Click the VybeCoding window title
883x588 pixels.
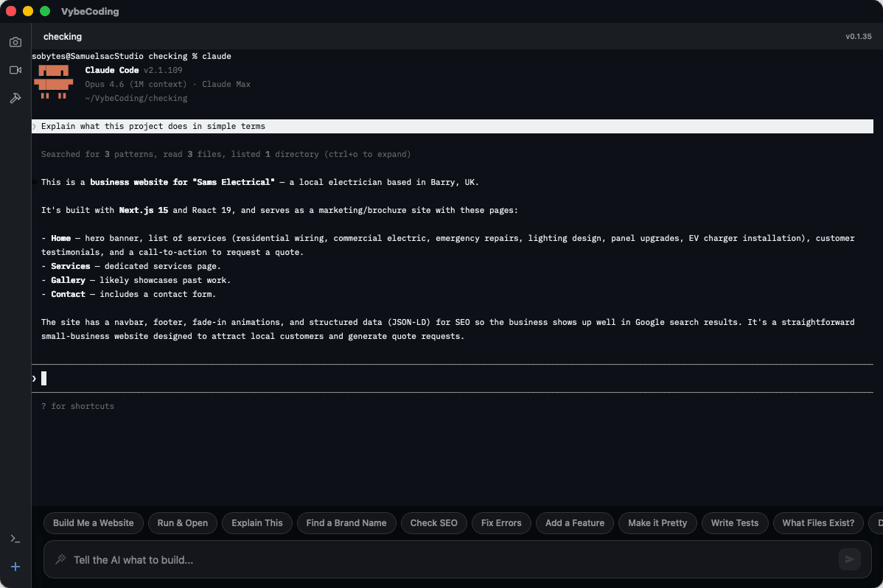point(90,11)
